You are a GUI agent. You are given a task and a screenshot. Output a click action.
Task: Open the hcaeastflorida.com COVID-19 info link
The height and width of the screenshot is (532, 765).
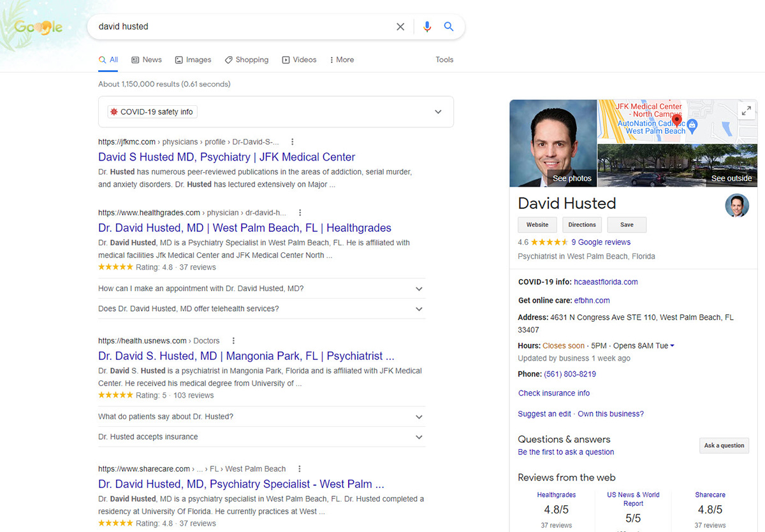coord(606,282)
